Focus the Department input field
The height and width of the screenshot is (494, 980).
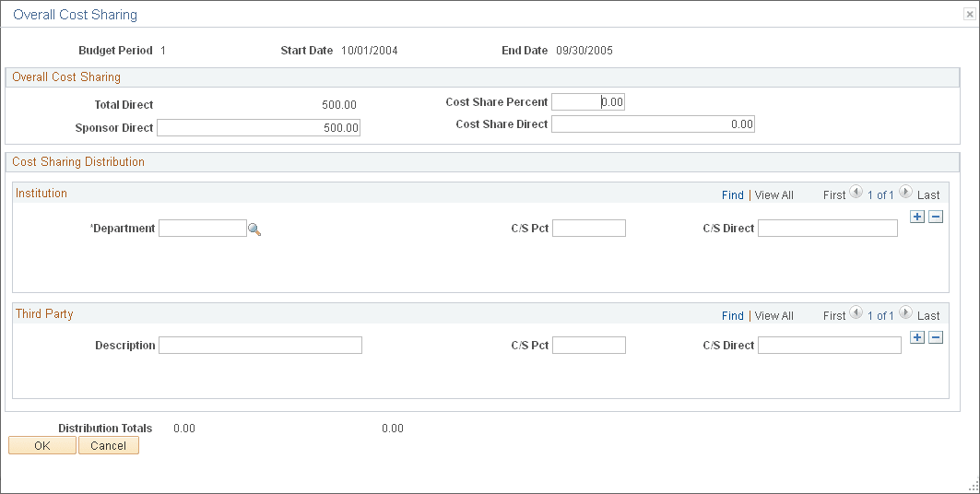pos(203,228)
